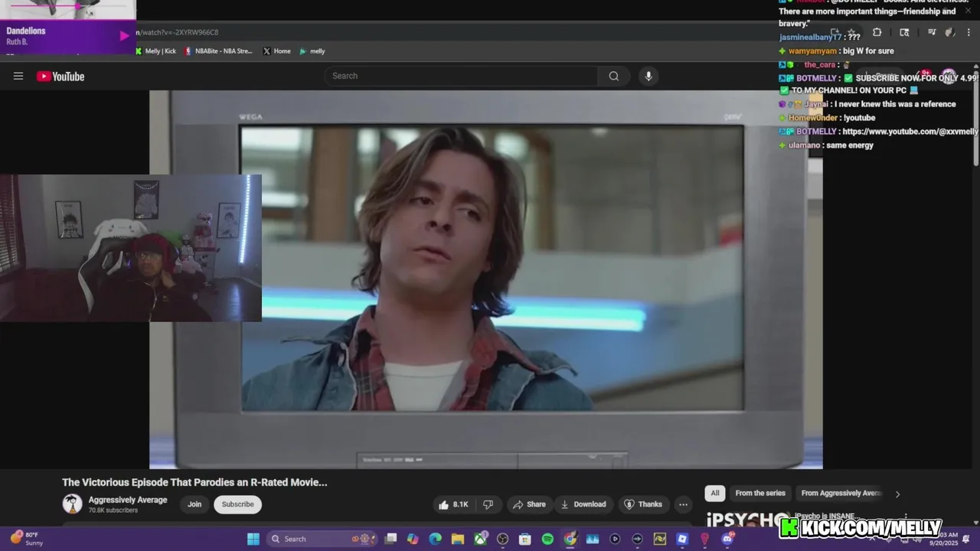Open the melly bookmark
The width and height of the screenshot is (980, 551).
[312, 51]
